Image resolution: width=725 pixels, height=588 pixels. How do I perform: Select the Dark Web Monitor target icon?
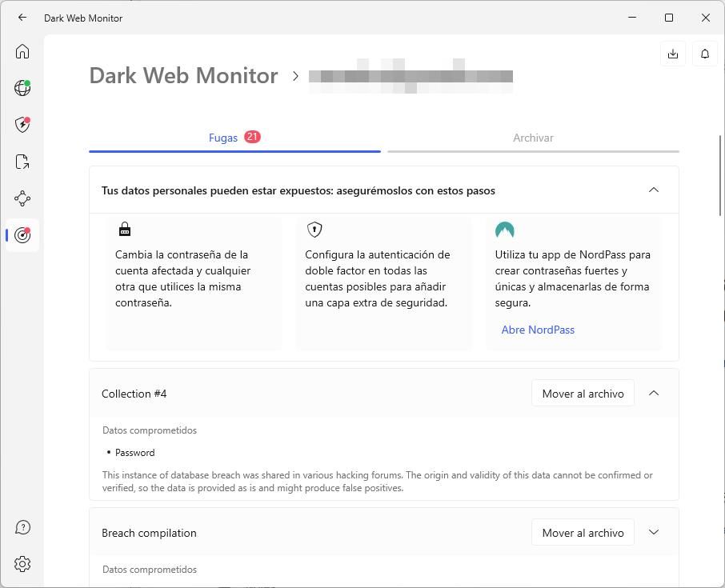22,235
